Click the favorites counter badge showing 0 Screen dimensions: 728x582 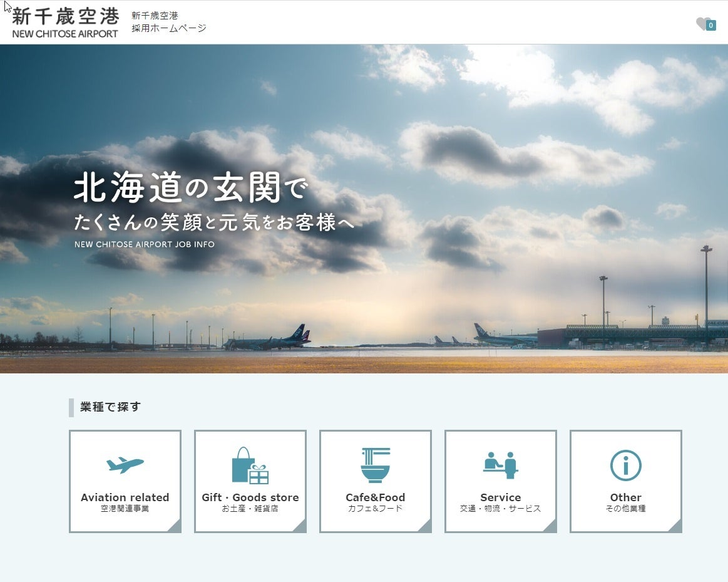(710, 24)
